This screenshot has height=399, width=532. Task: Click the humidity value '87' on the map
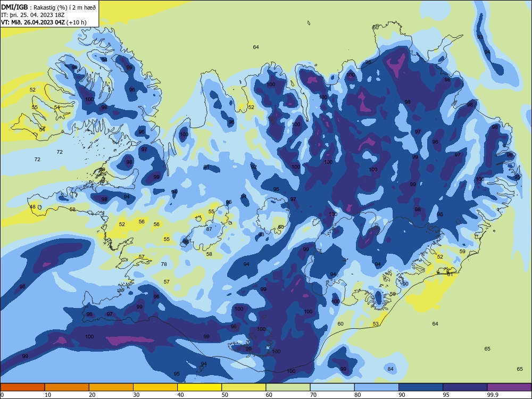209,229
